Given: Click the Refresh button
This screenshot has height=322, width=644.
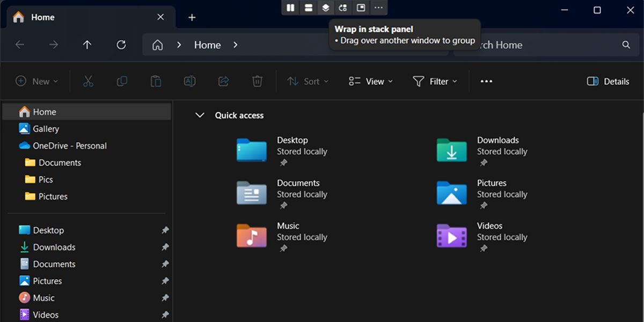Looking at the screenshot, I should [x=120, y=45].
